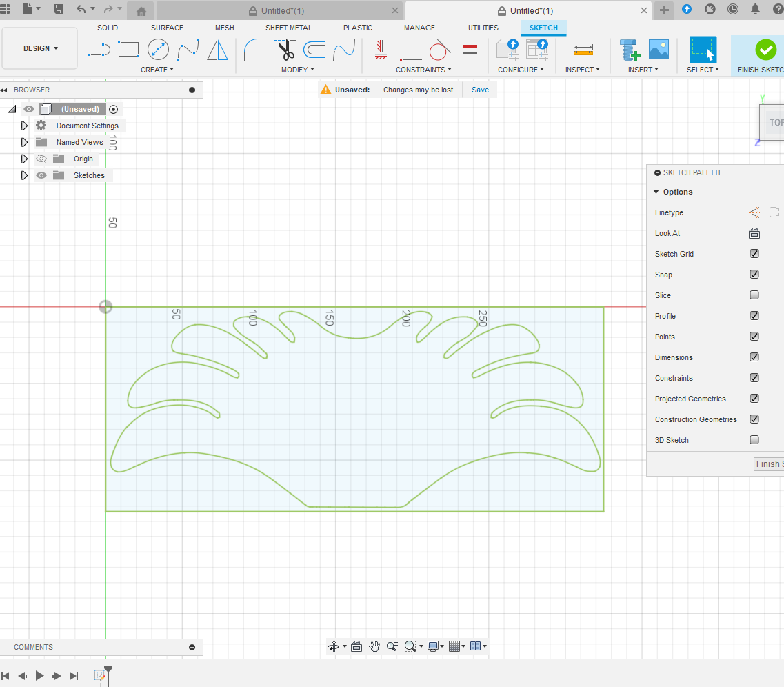784x687 pixels.
Task: Expand the Document Settings tree node
Action: point(24,126)
